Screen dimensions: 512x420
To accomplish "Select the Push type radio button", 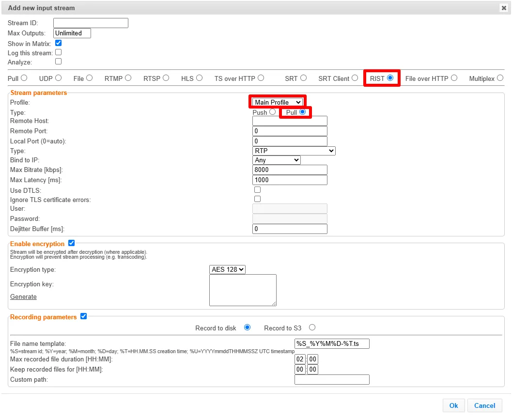I will tap(272, 112).
